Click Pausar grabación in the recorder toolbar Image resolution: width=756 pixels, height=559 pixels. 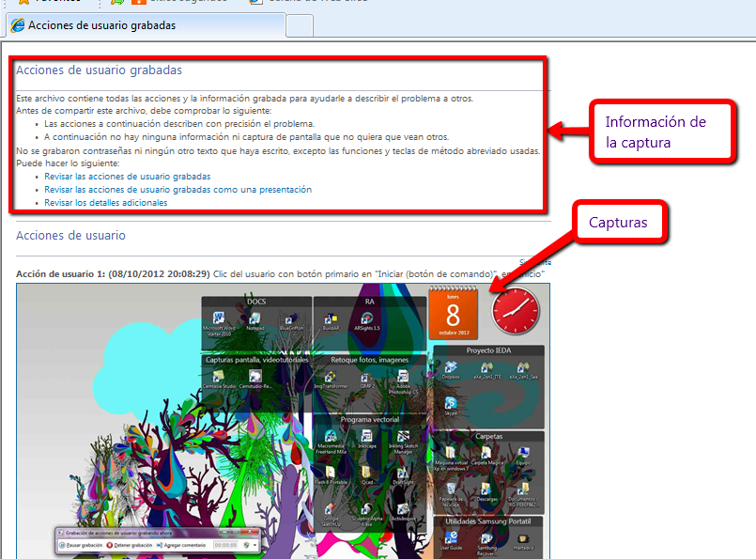click(81, 545)
